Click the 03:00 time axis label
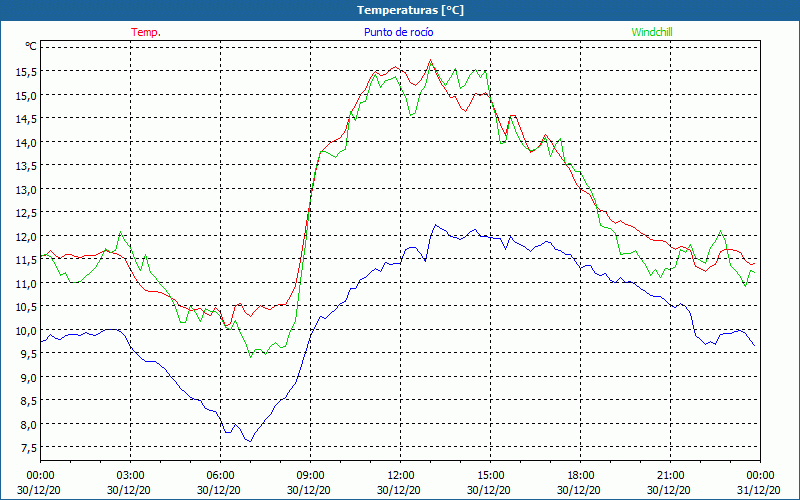 click(x=131, y=476)
